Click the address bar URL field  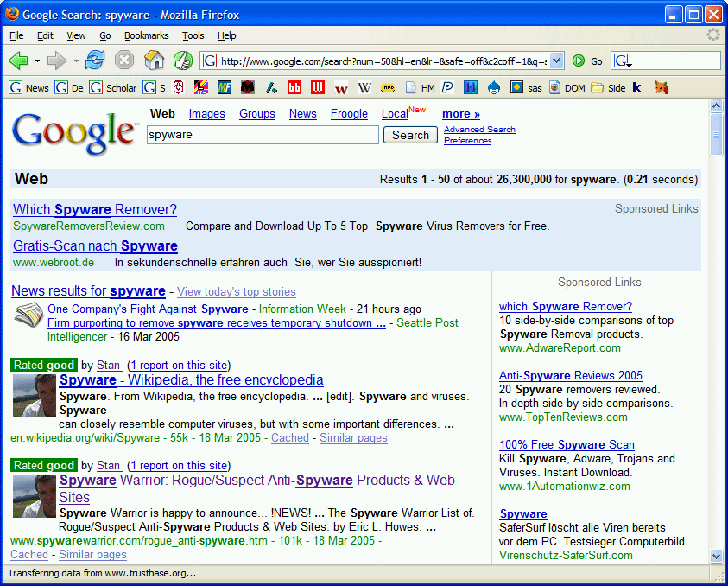(x=383, y=61)
